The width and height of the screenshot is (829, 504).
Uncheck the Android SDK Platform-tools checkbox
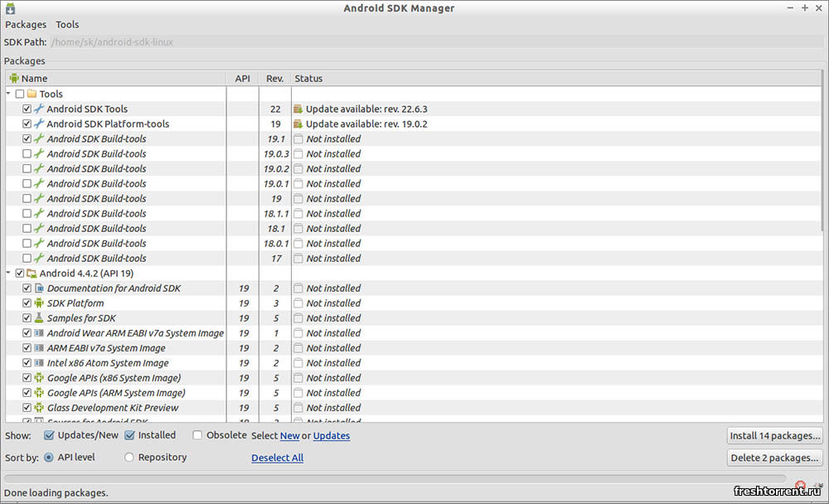(27, 124)
